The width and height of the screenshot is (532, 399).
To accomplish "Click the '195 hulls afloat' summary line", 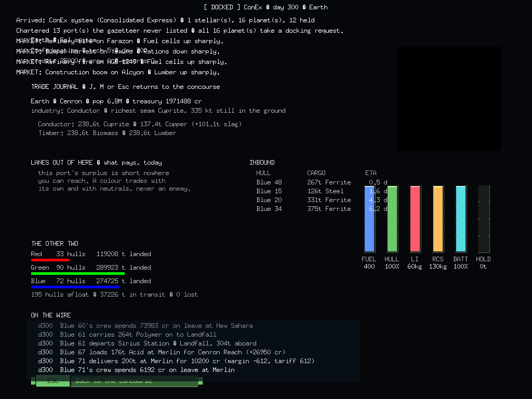I will tap(114, 295).
